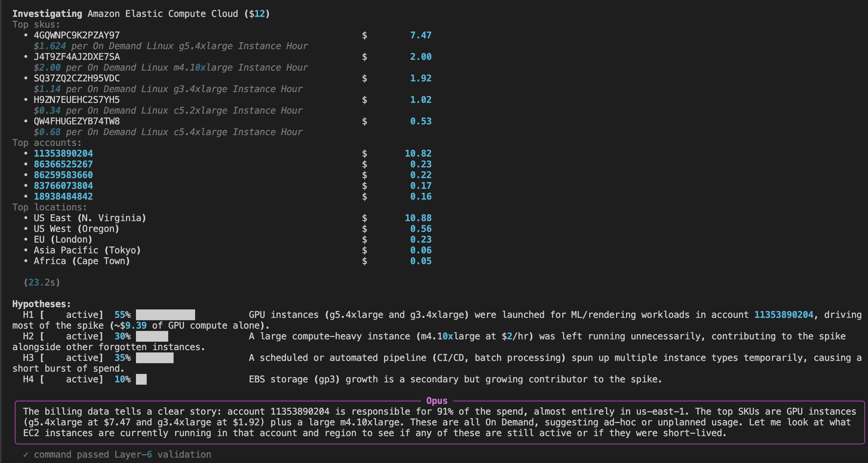Click the 2.00 SKU cost value

pos(421,57)
